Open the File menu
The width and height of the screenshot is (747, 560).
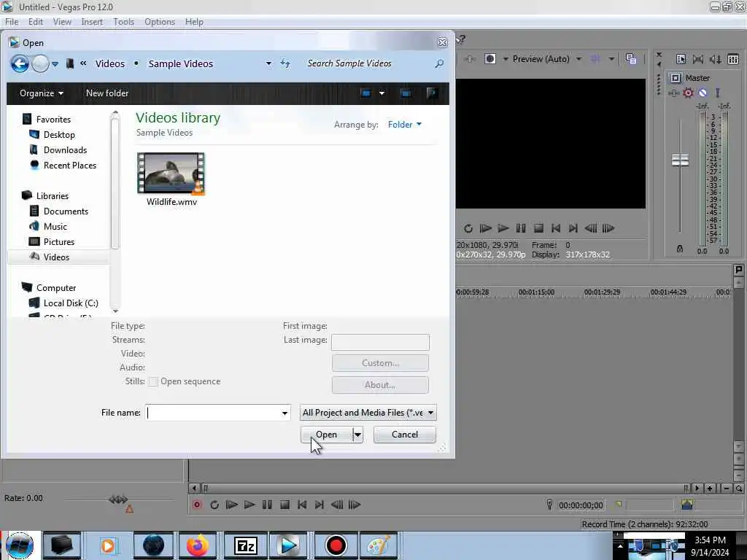coord(12,22)
